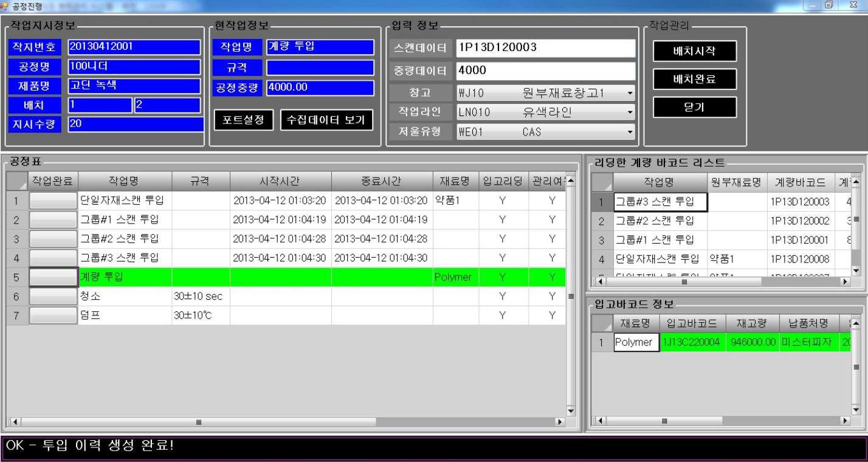Click the 약품1 재료명 cell in 공정표
Viewport: 868px width, 462px height.
tap(455, 201)
